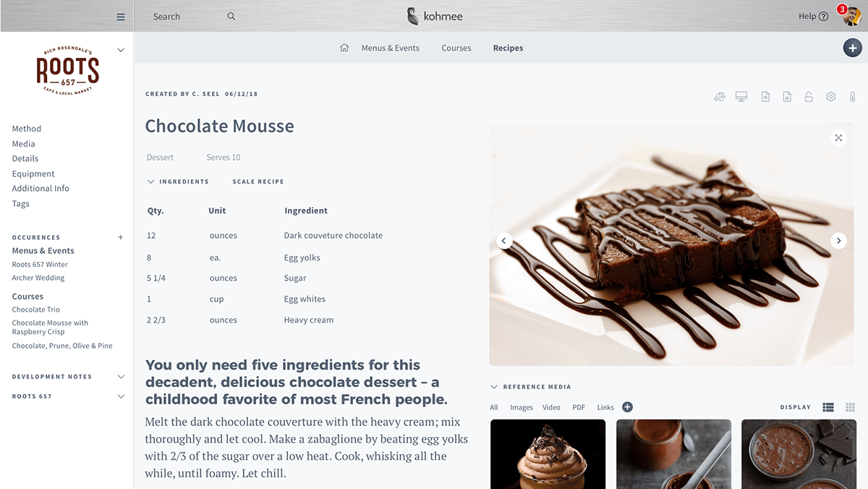
Task: Click the file upload icon
Action: [765, 96]
